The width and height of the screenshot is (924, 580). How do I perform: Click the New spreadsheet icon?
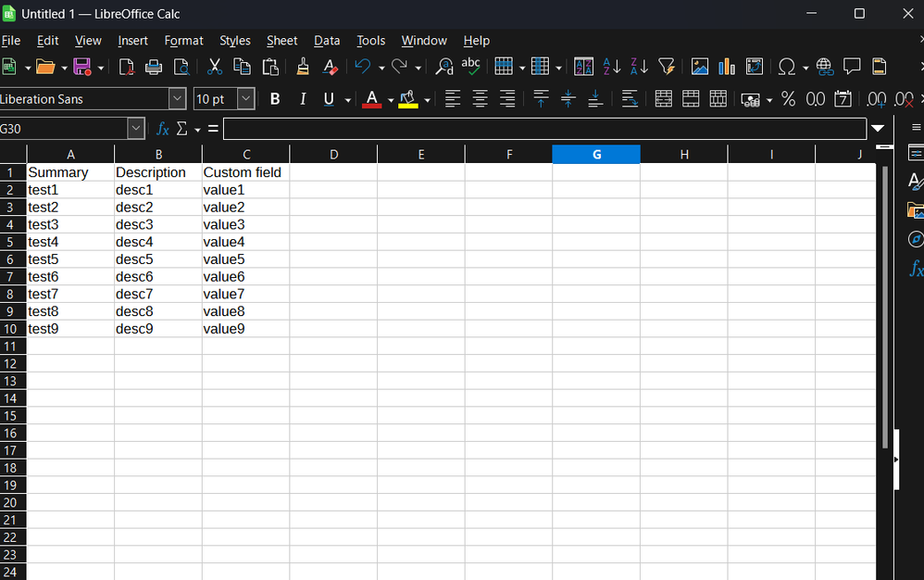click(x=9, y=67)
